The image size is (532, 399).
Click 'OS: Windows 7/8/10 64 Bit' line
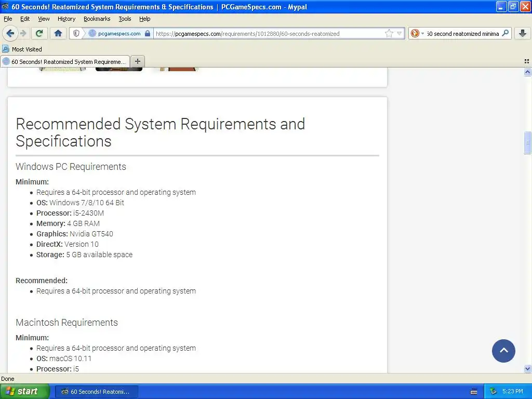point(80,203)
